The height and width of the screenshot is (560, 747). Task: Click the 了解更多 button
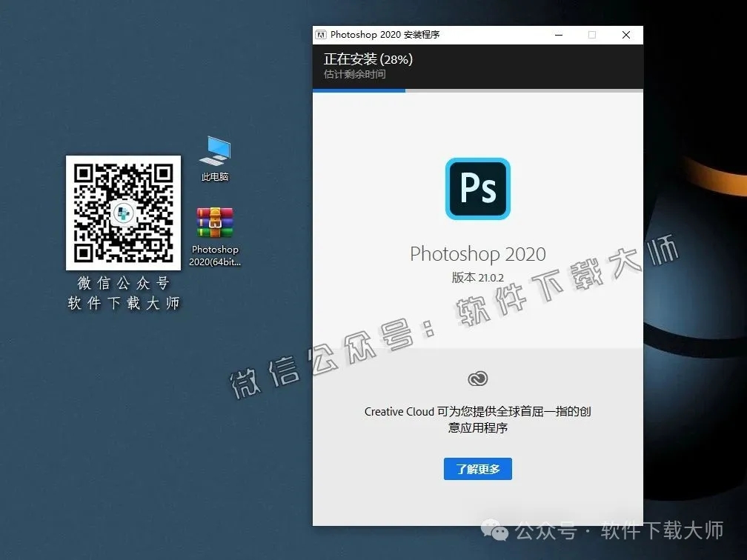(477, 469)
